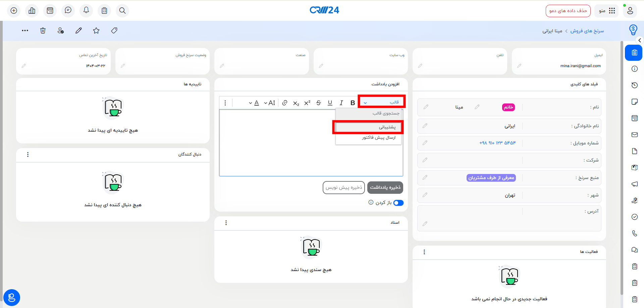Viewport: 644px width, 308px height.
Task: Choose ارسال پیش فاکتور template option
Action: (x=378, y=138)
